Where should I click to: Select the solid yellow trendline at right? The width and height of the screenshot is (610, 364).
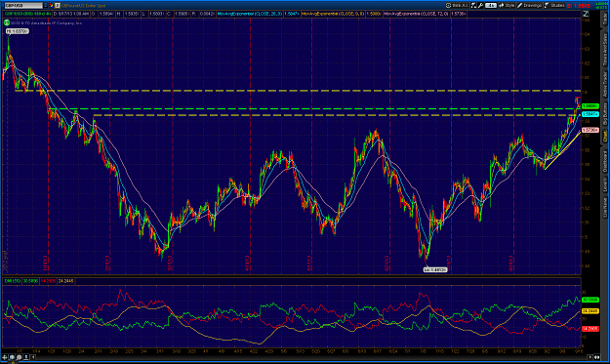[562, 151]
